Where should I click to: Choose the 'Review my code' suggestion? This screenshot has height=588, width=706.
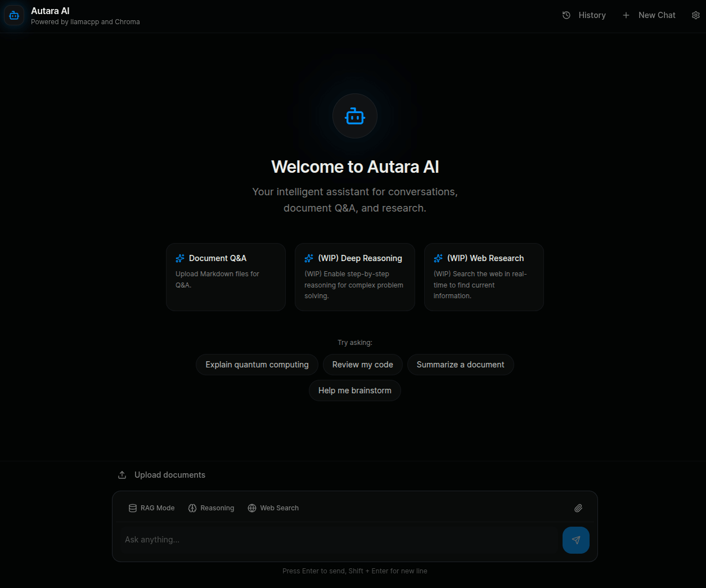point(363,365)
